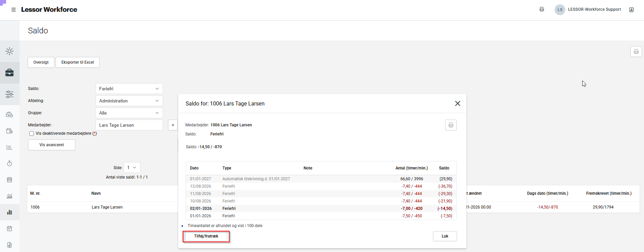
Task: Clear the Medarbejder field with X button
Action: point(173,125)
